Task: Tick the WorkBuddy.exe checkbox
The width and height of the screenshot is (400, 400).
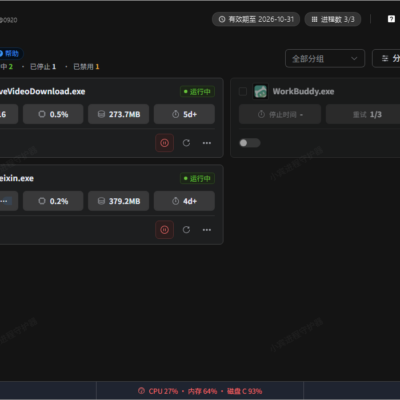Action: 243,91
